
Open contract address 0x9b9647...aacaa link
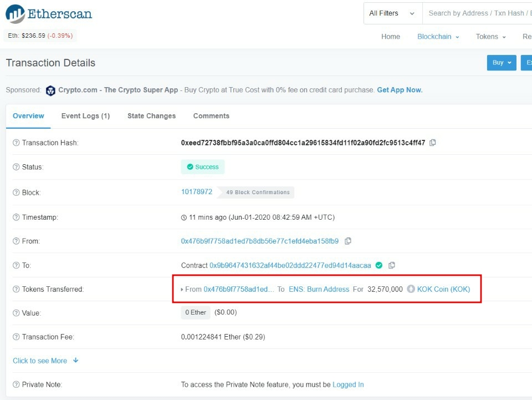tap(290, 265)
